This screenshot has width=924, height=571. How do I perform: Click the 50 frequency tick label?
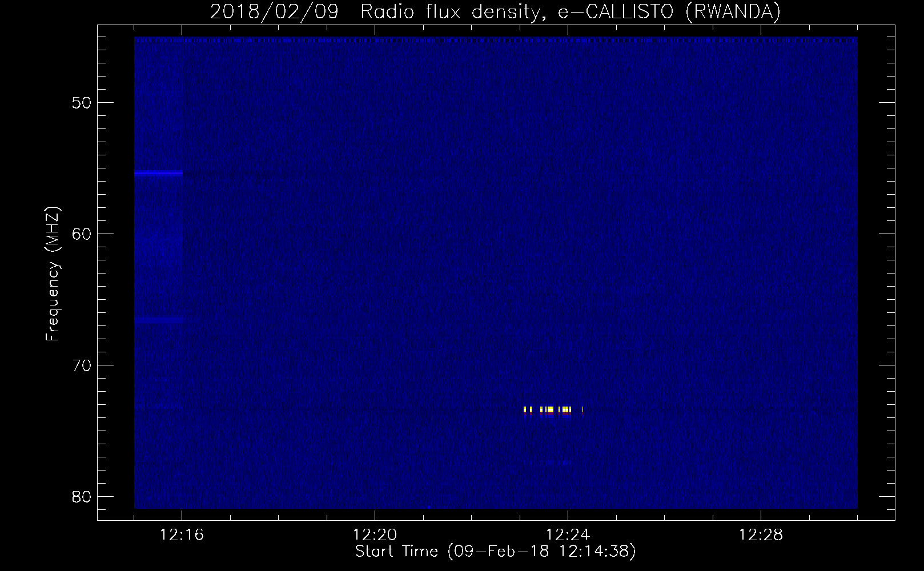(x=83, y=103)
